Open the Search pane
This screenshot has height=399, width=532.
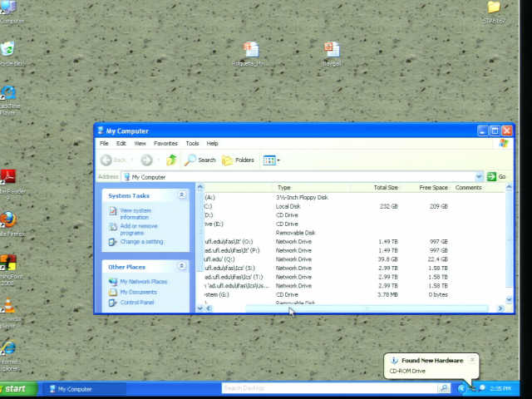pos(199,160)
